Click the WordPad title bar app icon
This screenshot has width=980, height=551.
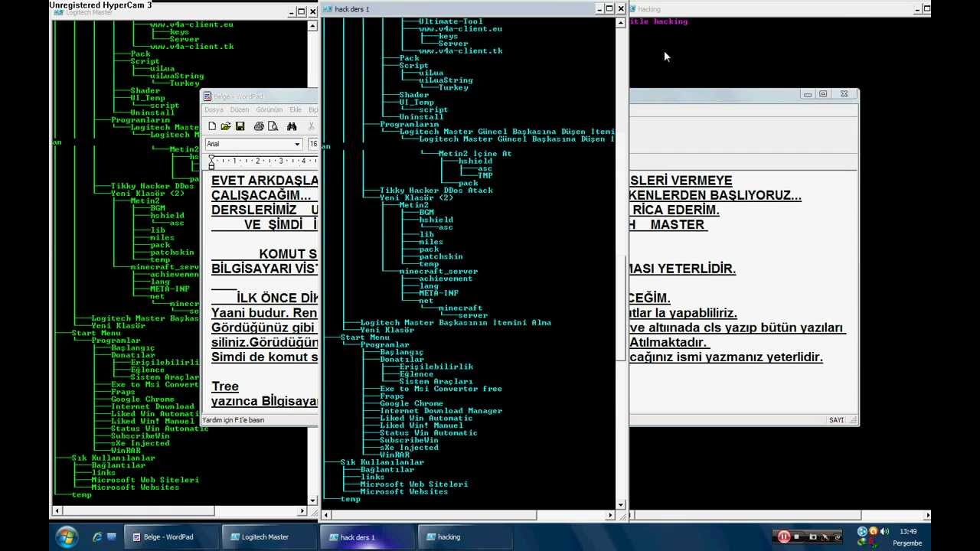point(207,96)
